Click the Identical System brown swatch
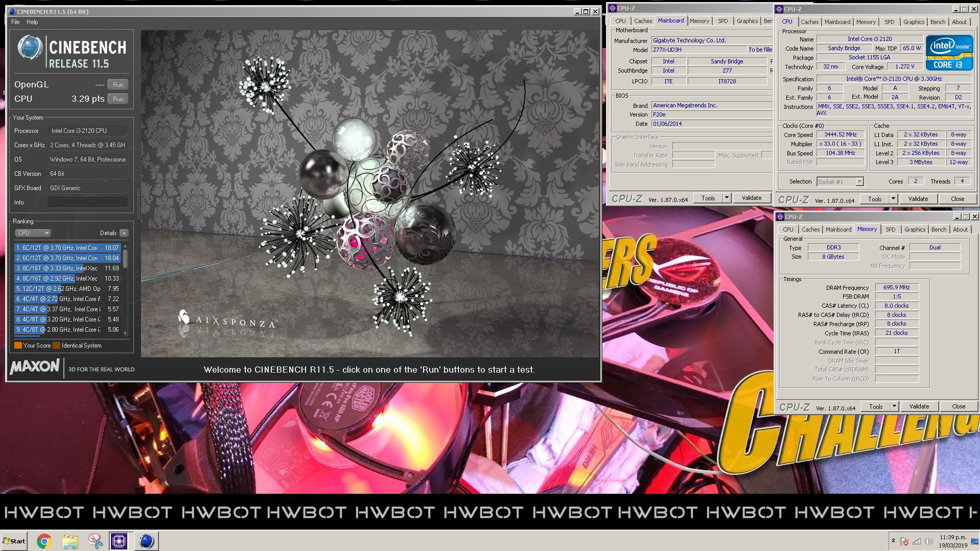This screenshot has height=551, width=980. tap(57, 346)
